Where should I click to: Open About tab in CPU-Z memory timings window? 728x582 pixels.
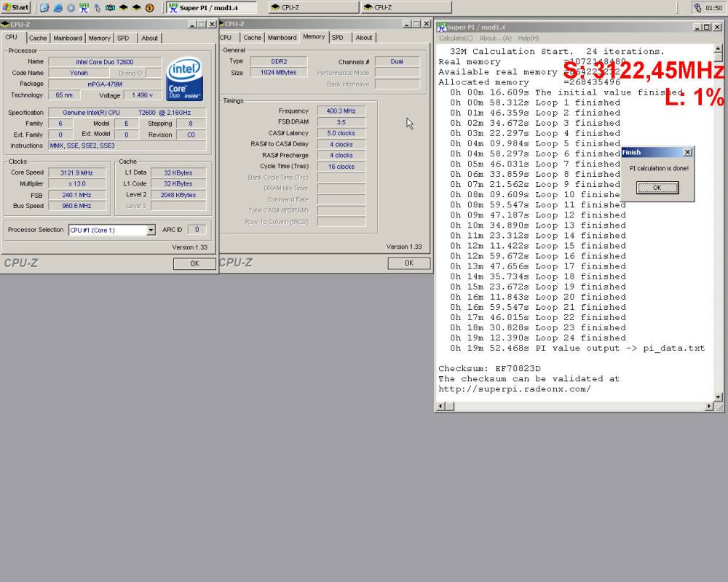tap(364, 38)
